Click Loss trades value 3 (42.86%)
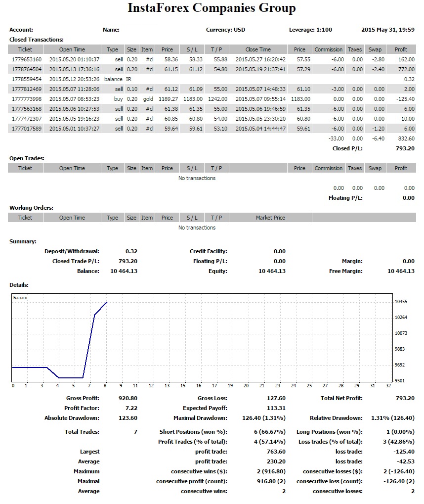Viewport: 424px width, 504px height. point(399,442)
